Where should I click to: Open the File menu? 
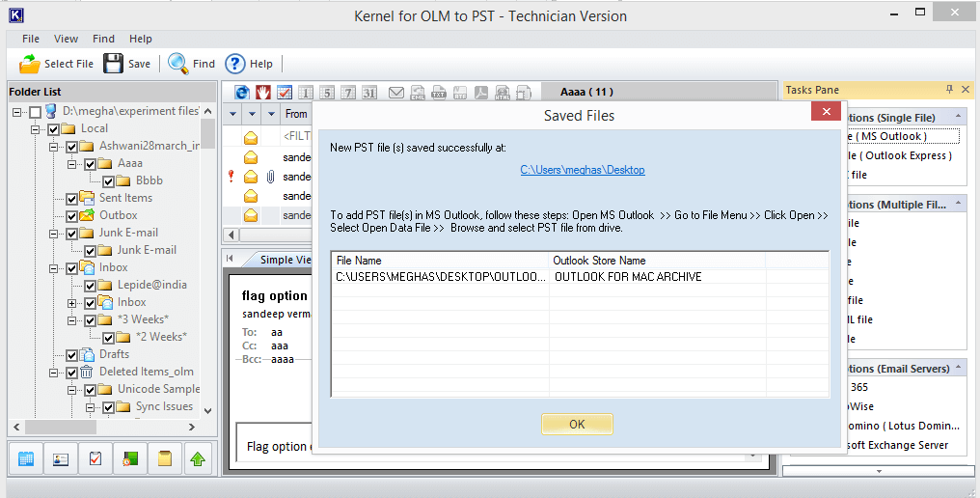pyautogui.click(x=31, y=39)
